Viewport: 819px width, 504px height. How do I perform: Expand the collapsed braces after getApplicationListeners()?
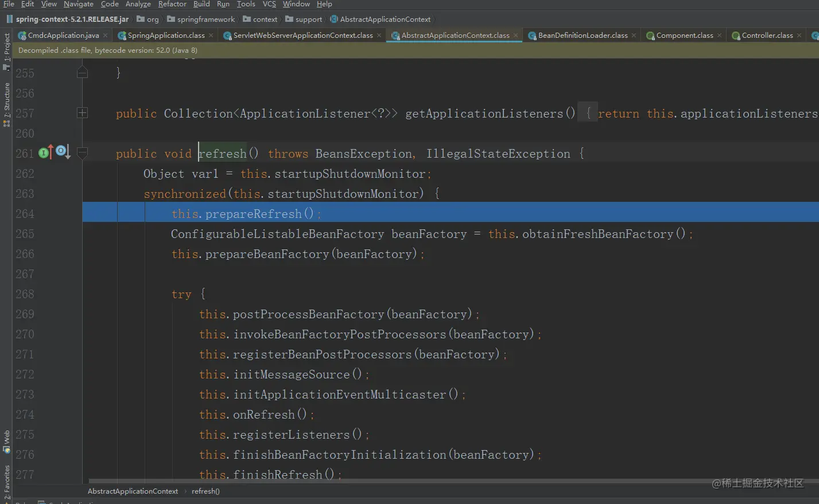588,114
